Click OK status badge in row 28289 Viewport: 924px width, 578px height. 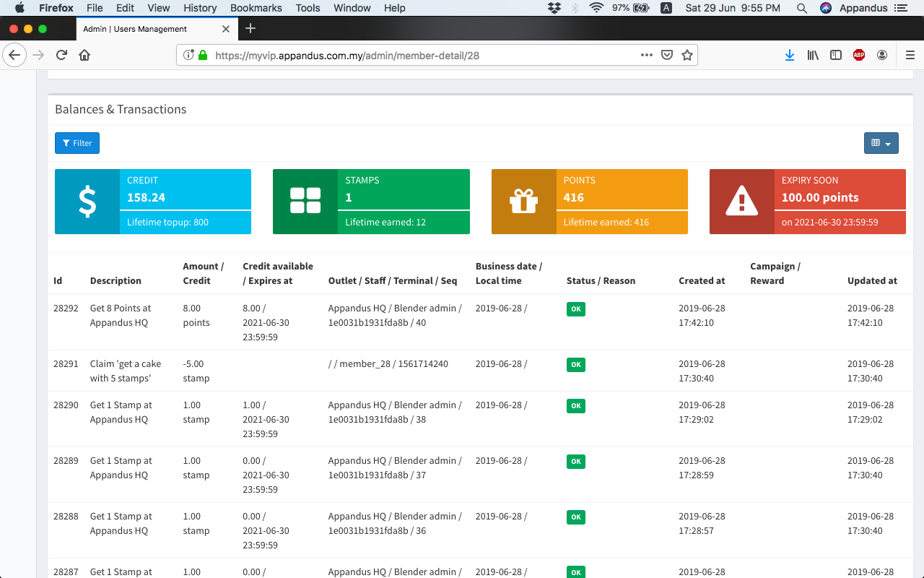click(576, 462)
